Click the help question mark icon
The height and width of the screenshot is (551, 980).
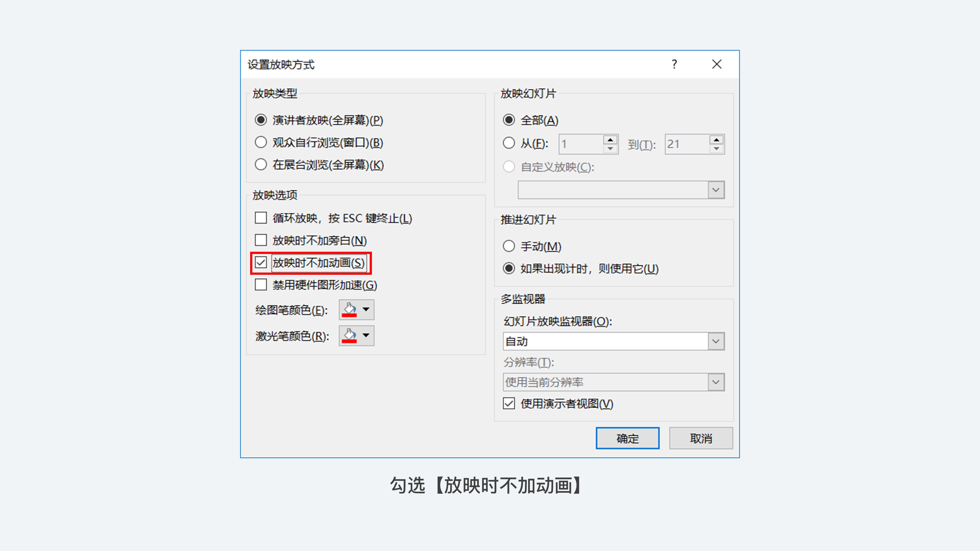click(674, 64)
